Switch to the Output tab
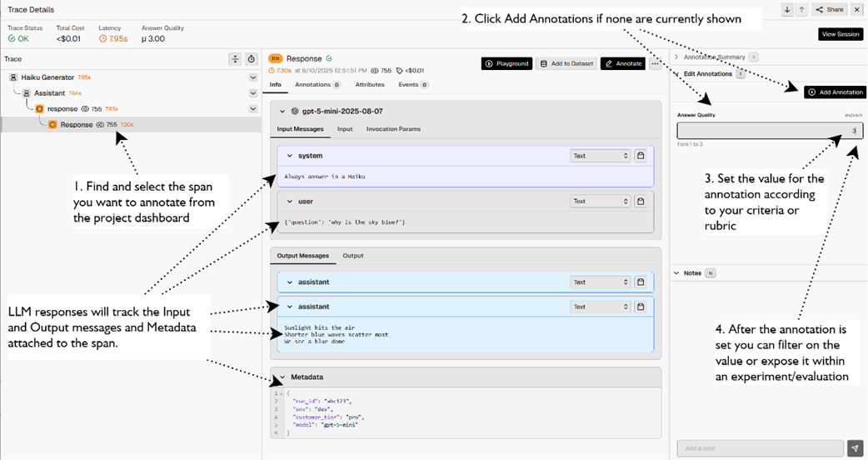Screen dimensions: 868x460 [353, 256]
